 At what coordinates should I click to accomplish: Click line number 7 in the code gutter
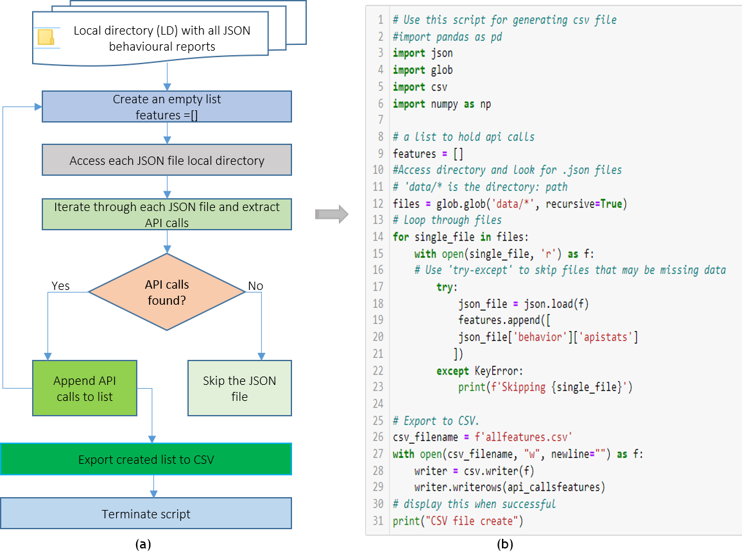[381, 120]
